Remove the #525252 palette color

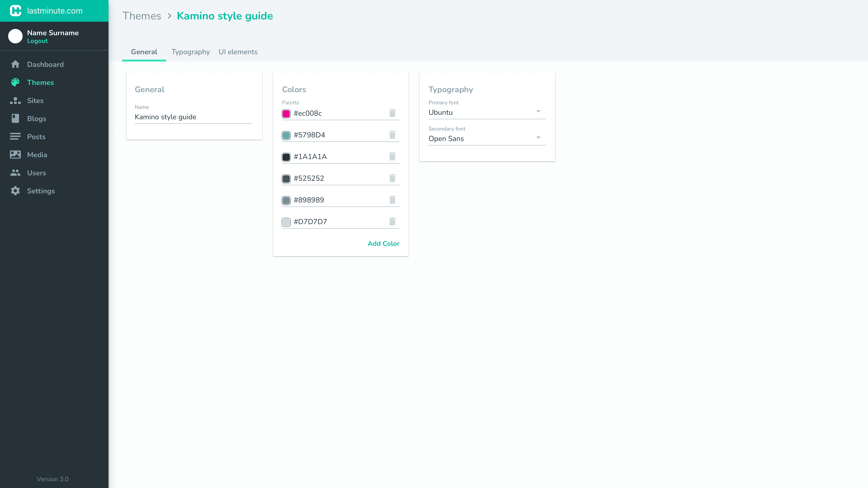tap(392, 178)
